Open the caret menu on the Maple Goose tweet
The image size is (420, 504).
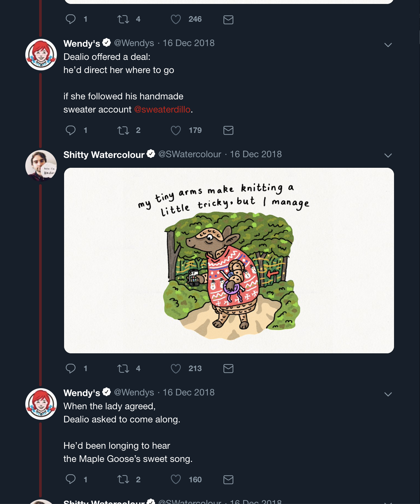pos(388,394)
